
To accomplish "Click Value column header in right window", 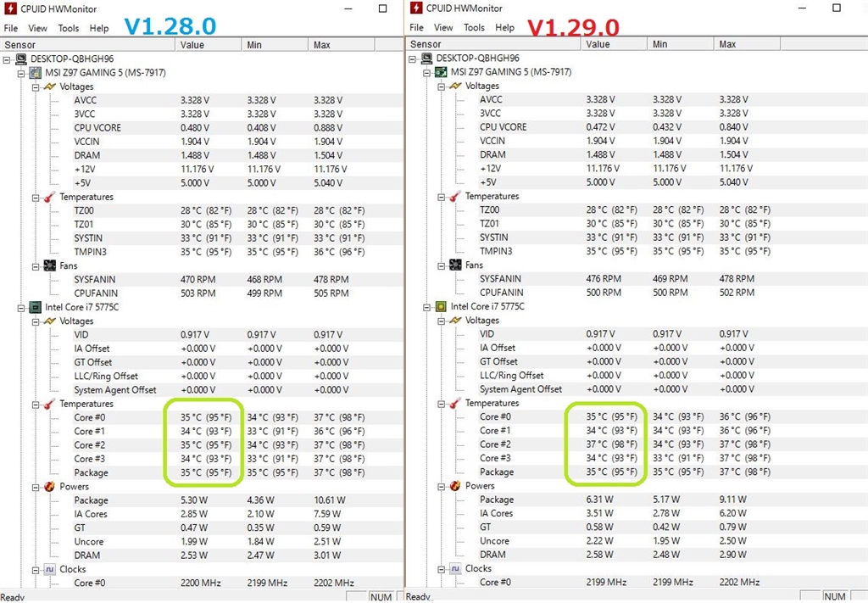I will 615,44.
